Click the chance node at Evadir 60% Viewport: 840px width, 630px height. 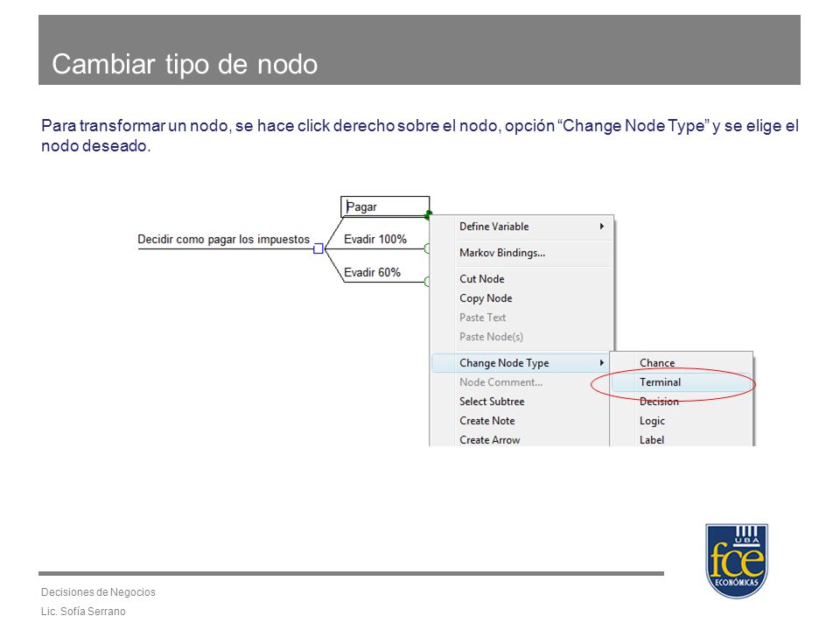[x=427, y=282]
